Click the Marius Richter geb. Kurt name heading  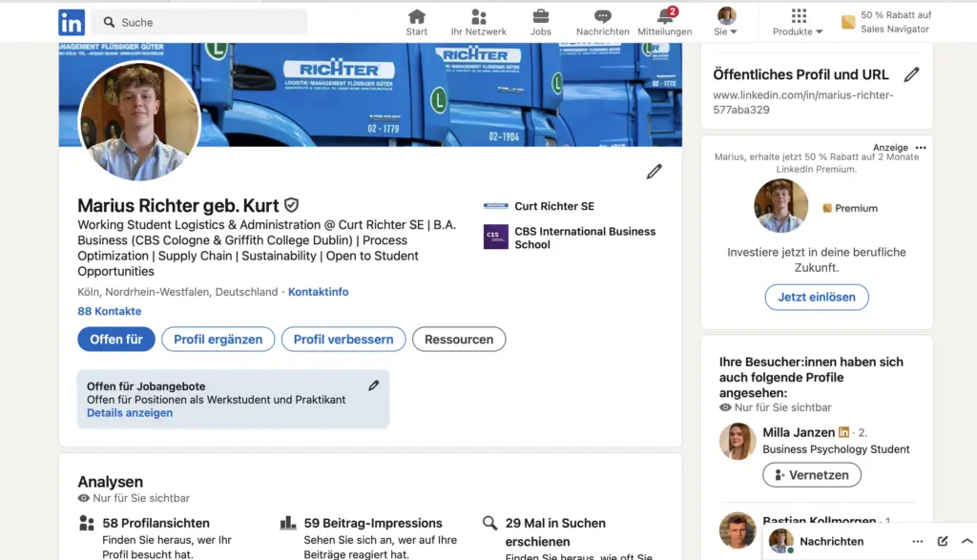point(178,205)
